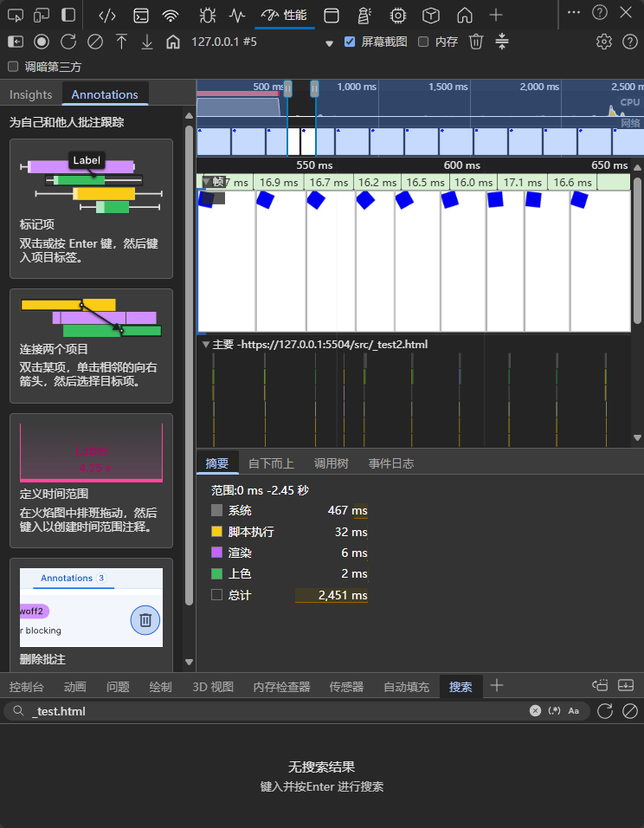Toggle match case Aa in search
Viewport: 644px width, 828px height.
pyautogui.click(x=573, y=711)
